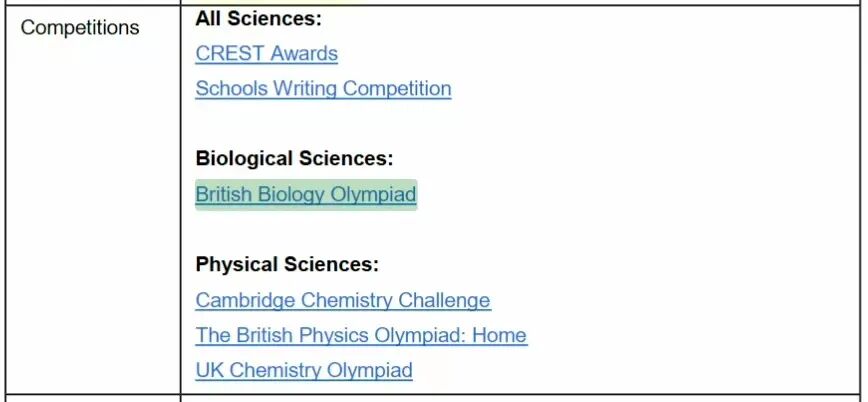
Task: Open the Cambridge Chemistry Challenge link
Action: (343, 300)
